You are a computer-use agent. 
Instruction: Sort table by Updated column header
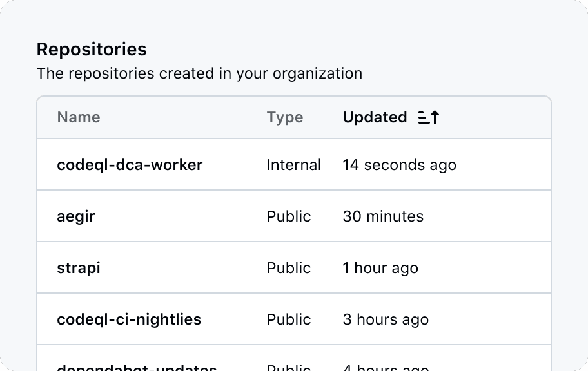(375, 117)
